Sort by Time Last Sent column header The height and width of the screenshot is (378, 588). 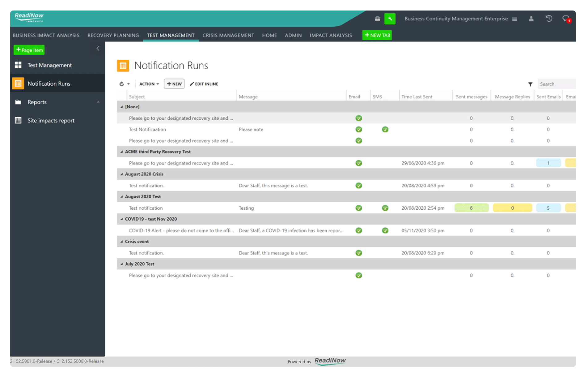coord(417,97)
